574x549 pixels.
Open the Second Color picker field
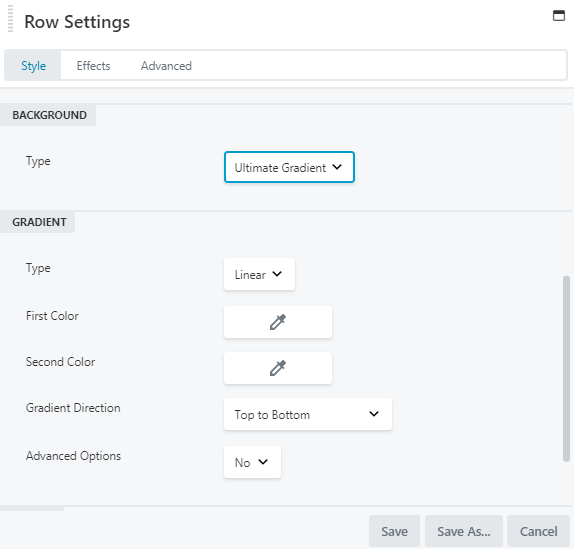point(278,368)
